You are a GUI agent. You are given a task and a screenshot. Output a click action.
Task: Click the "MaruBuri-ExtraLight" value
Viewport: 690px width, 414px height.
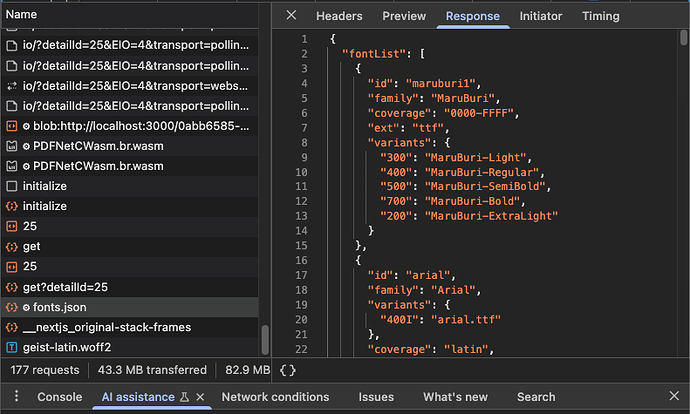pos(491,216)
